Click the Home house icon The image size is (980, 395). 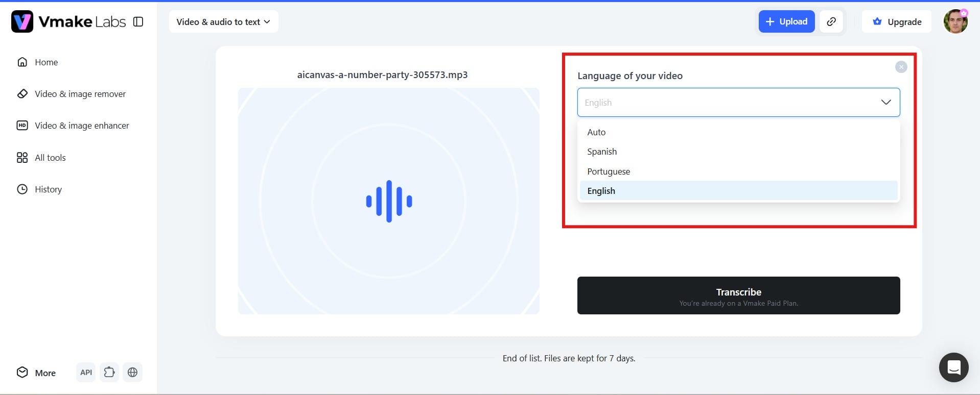click(x=22, y=62)
